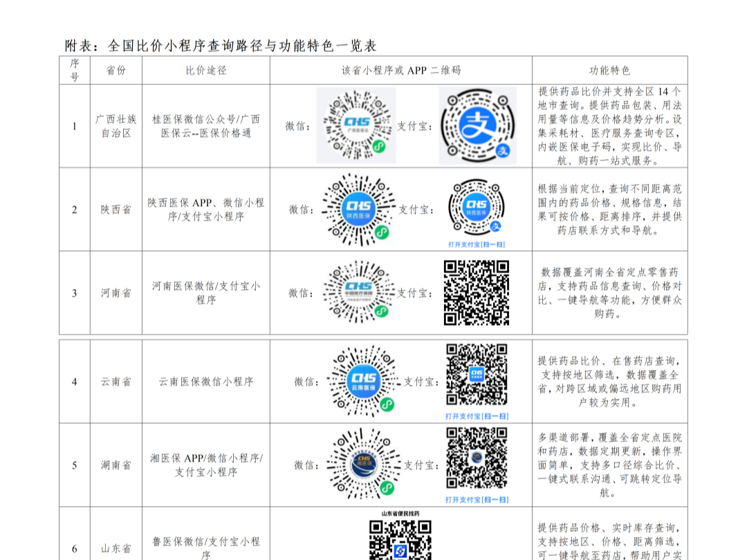The height and width of the screenshot is (560, 747).
Task: Click the 支付宝： label in Guangxi row
Action: click(x=416, y=127)
